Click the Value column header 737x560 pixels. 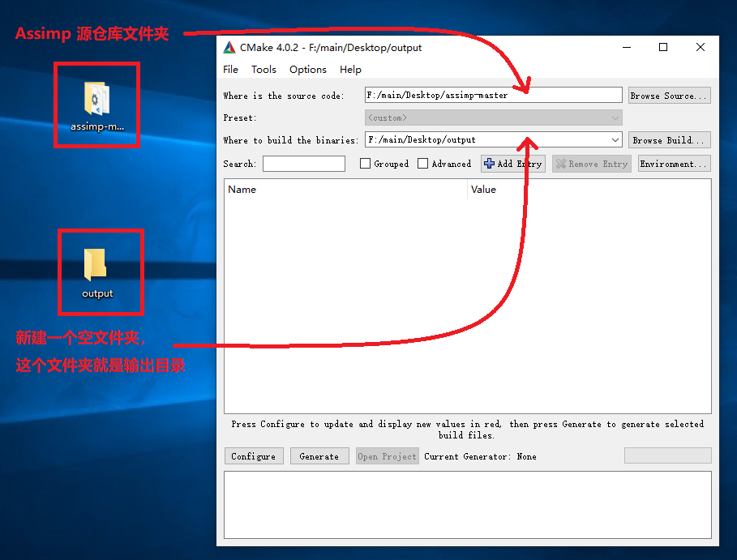(x=589, y=190)
